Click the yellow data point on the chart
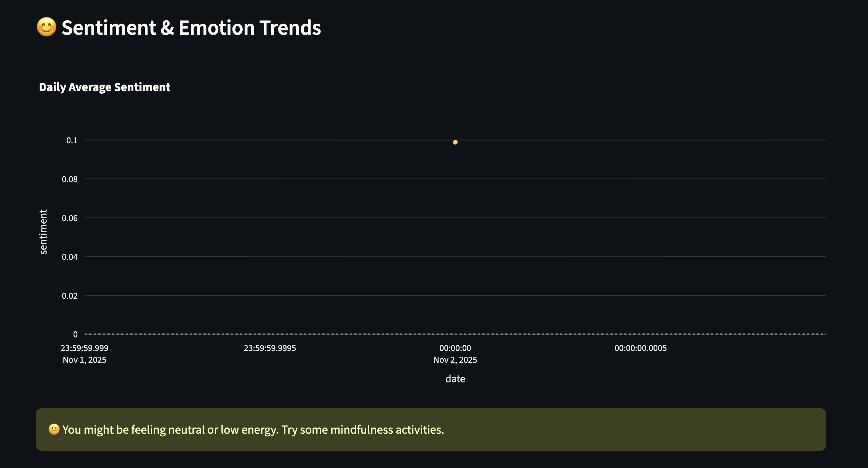868x468 pixels. point(455,142)
